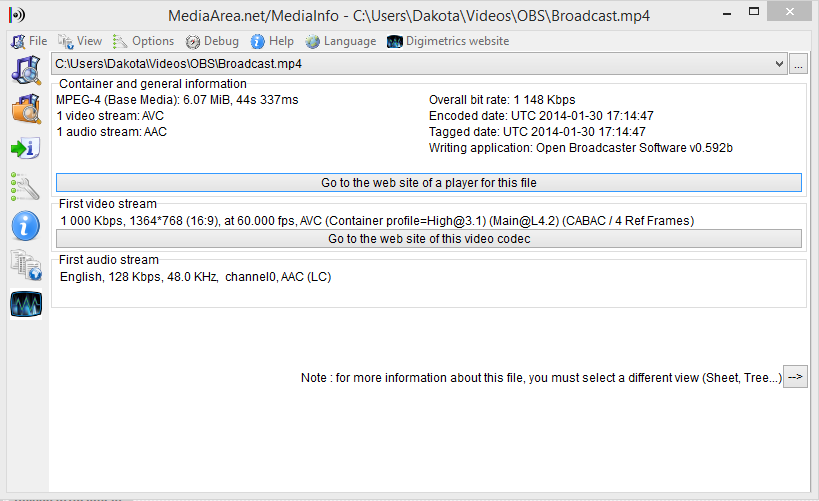Click 'First video stream' group label
This screenshot has width=819, height=501.
coord(108,204)
